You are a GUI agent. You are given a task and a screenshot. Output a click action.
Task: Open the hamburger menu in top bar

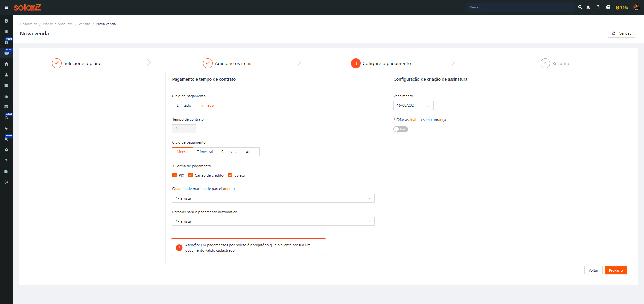pos(6,7)
